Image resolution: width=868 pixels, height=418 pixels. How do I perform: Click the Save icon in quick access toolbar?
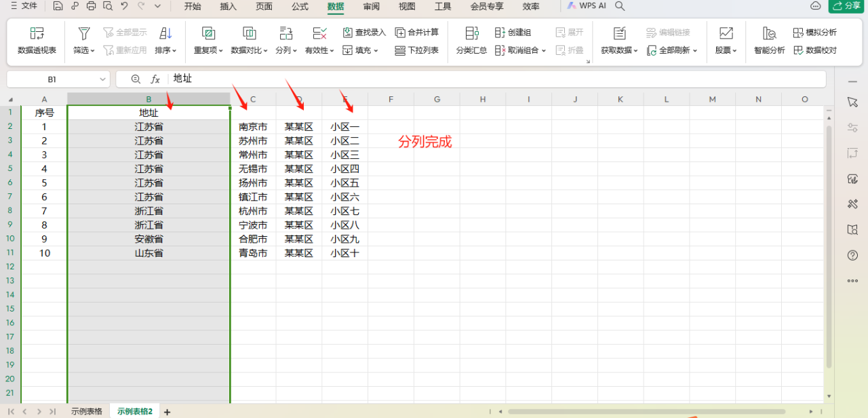[x=58, y=6]
